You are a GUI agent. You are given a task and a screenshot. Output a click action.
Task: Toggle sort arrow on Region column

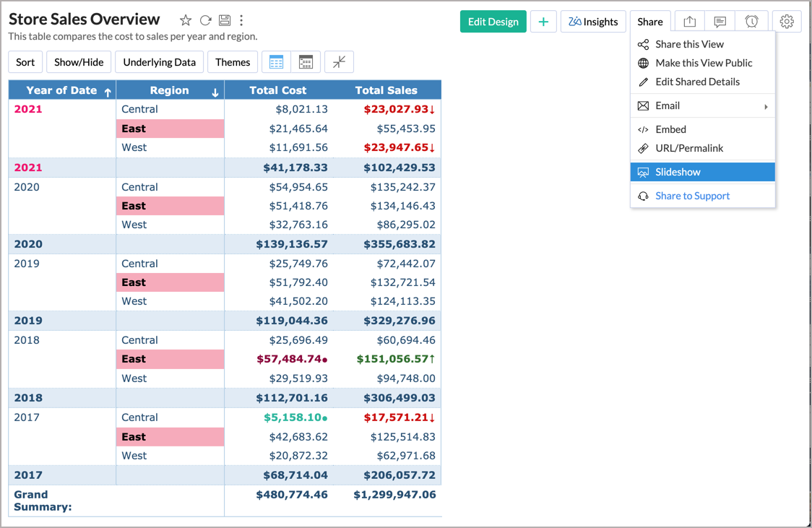[215, 92]
